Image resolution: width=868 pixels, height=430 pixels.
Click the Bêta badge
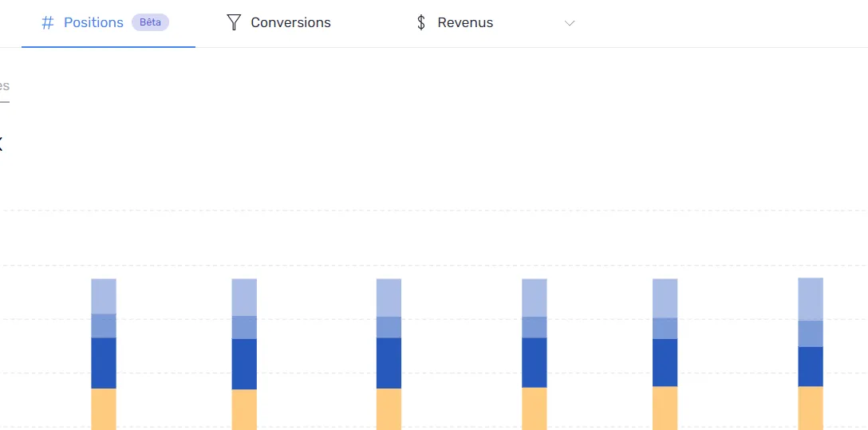pyautogui.click(x=150, y=22)
